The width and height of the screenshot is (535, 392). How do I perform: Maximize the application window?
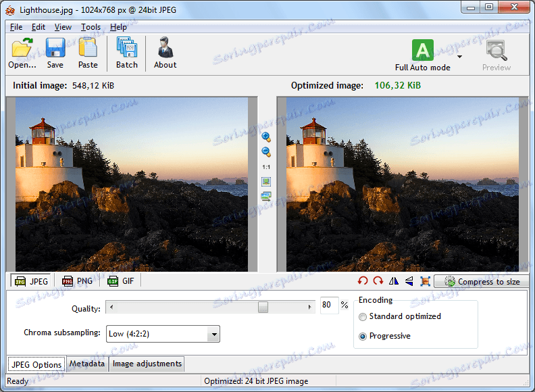click(x=489, y=7)
